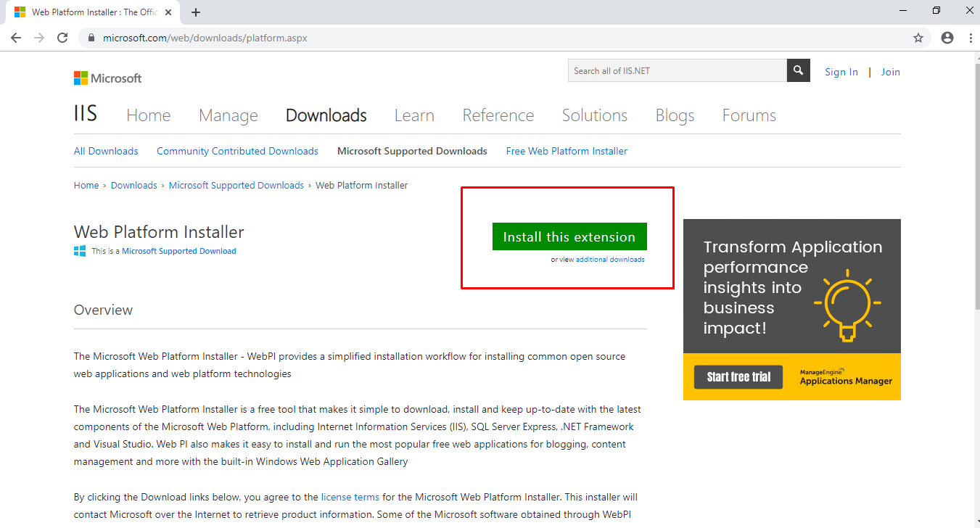Restore down the Chrome window
Viewport: 980px width, 528px height.
pos(936,10)
